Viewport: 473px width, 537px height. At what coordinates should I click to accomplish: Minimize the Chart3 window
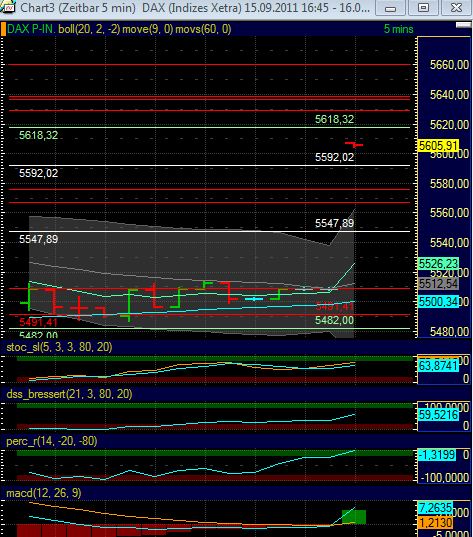390,8
